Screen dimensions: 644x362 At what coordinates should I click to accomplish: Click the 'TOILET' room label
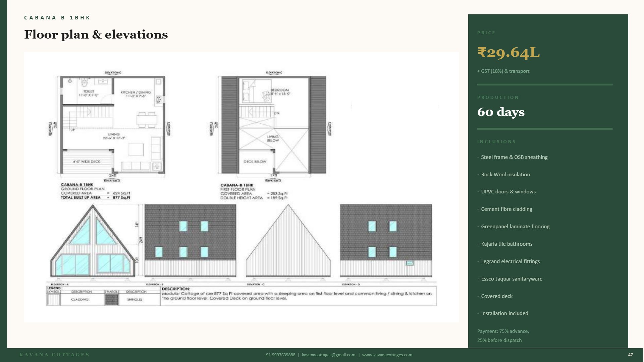point(89,92)
